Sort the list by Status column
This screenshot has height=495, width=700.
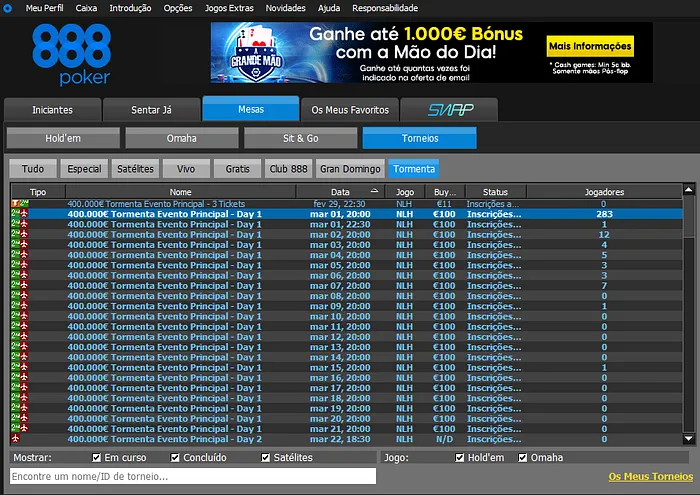496,192
